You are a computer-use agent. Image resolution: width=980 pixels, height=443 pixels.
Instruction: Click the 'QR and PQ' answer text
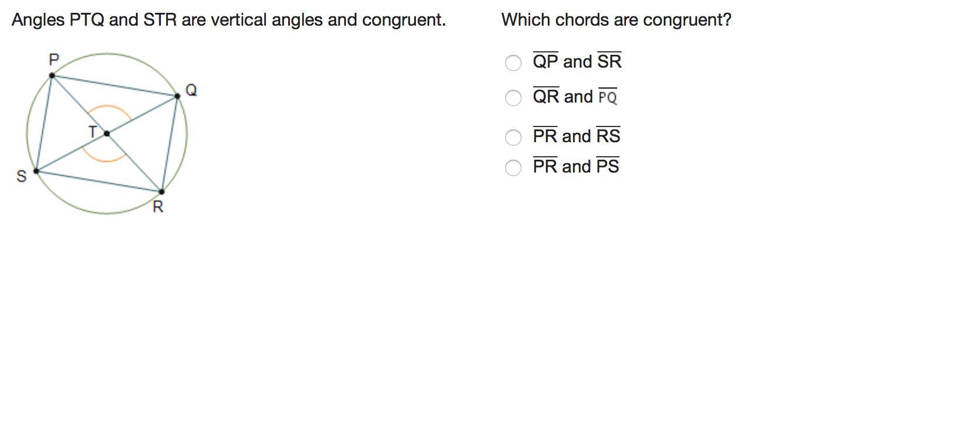575,97
